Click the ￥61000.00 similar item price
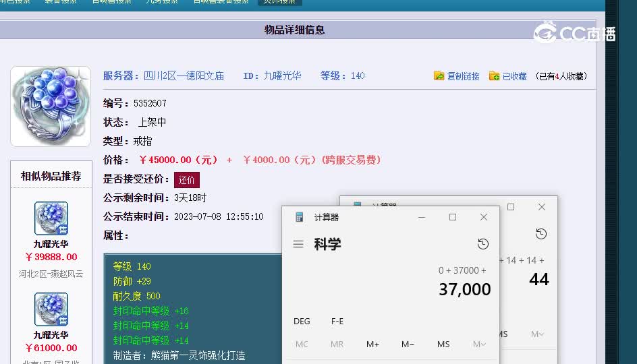 tap(51, 348)
